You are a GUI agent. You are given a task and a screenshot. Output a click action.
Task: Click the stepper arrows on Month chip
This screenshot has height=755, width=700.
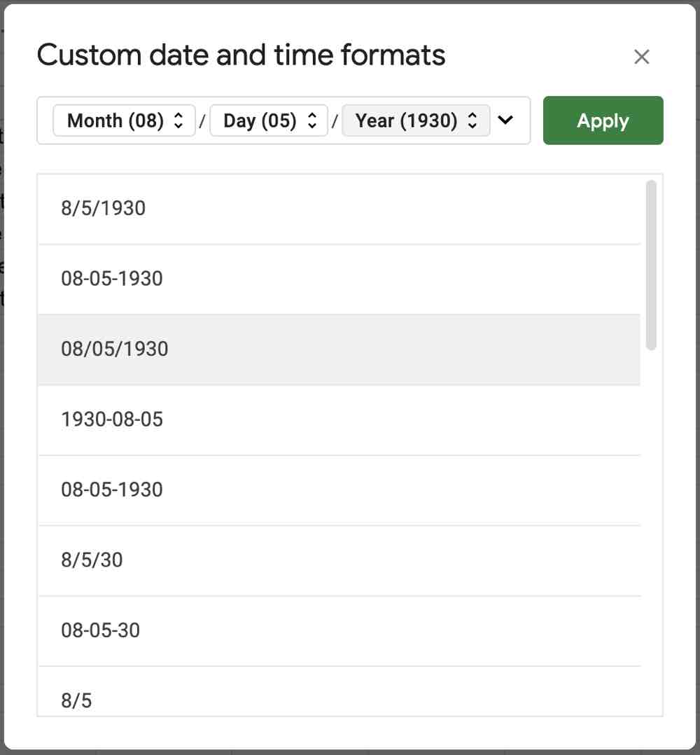(179, 120)
